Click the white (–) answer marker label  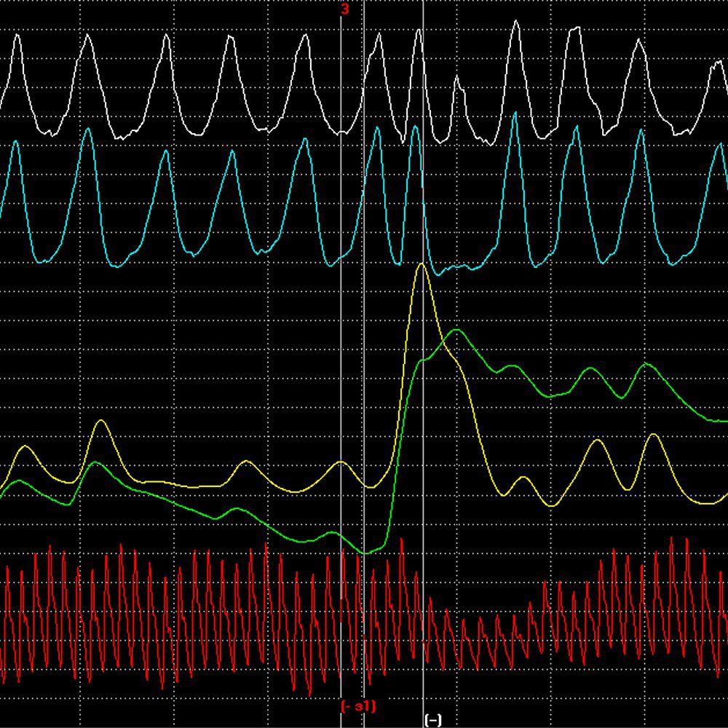click(432, 720)
